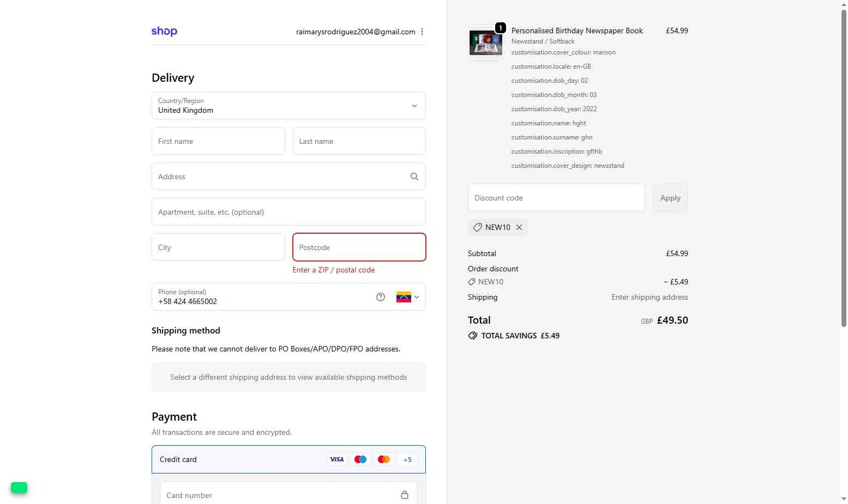Viewport: 848px width, 504px height.
Task: Click the Visa card icon
Action: [x=337, y=459]
